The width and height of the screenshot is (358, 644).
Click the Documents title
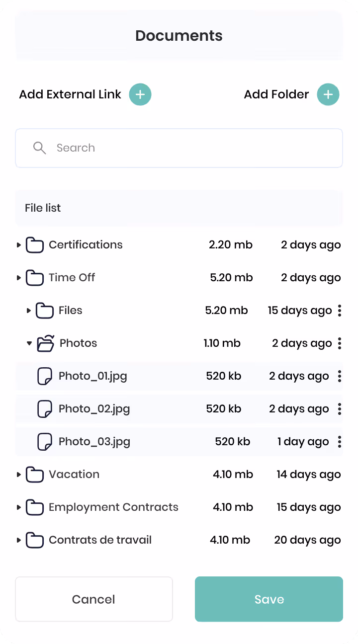click(179, 36)
